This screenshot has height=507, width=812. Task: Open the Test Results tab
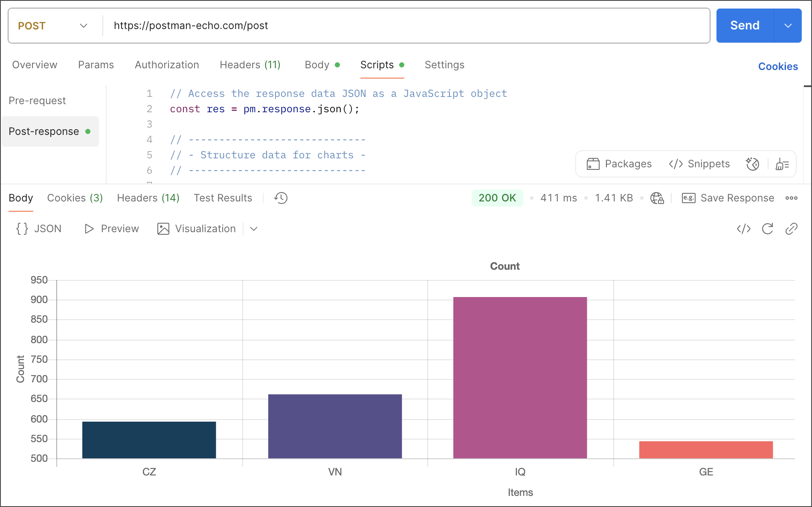[x=223, y=198]
